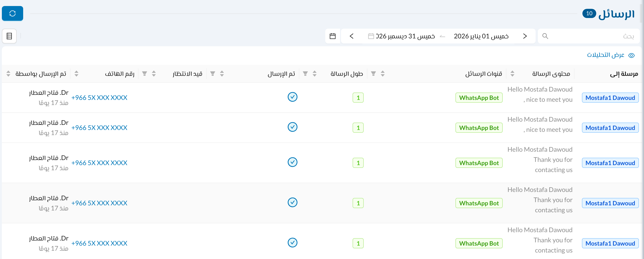Show analytics via عرض التحليلات link

[x=610, y=55]
